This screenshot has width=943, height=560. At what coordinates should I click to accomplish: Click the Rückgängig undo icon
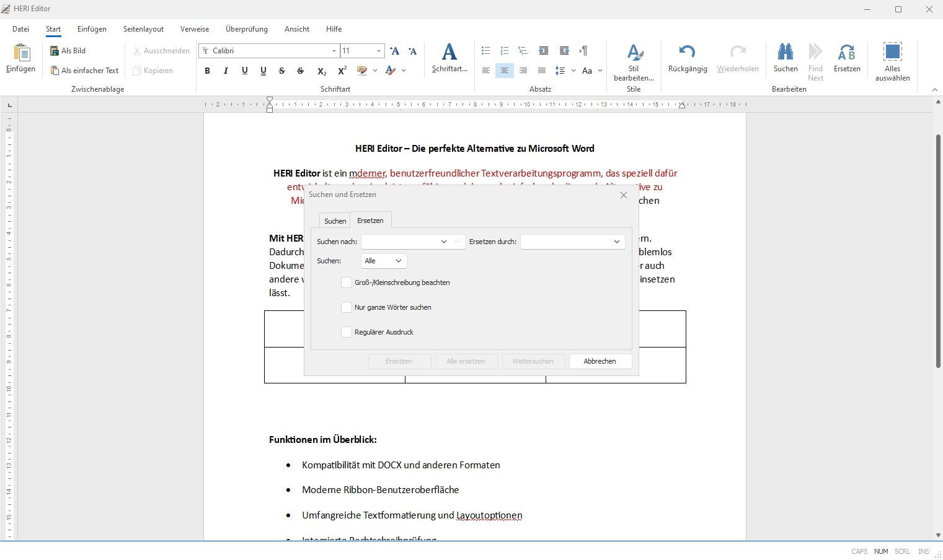687,51
